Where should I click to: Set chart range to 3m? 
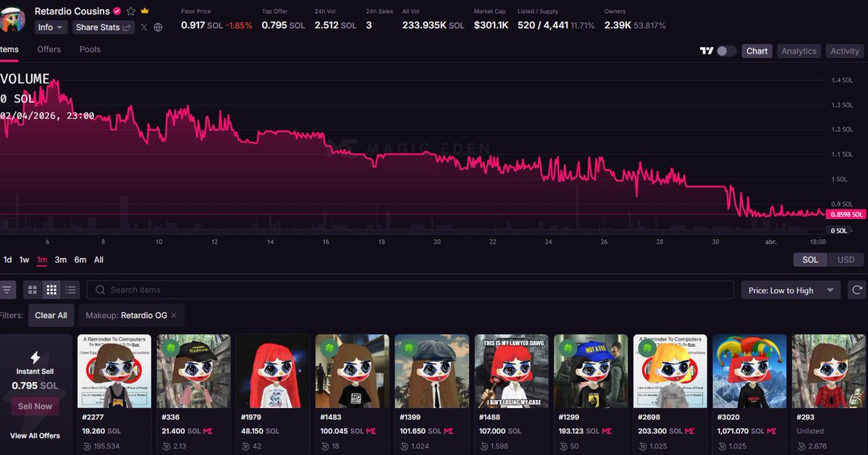point(61,260)
